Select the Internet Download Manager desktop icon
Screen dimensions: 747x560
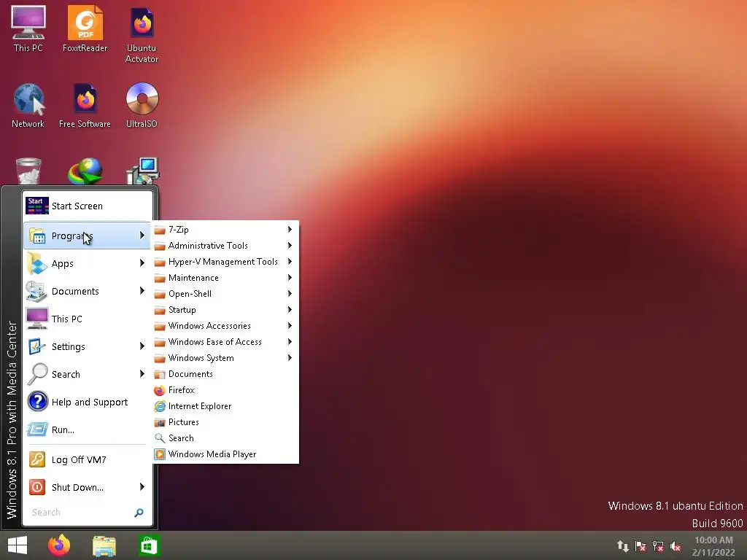(85, 171)
